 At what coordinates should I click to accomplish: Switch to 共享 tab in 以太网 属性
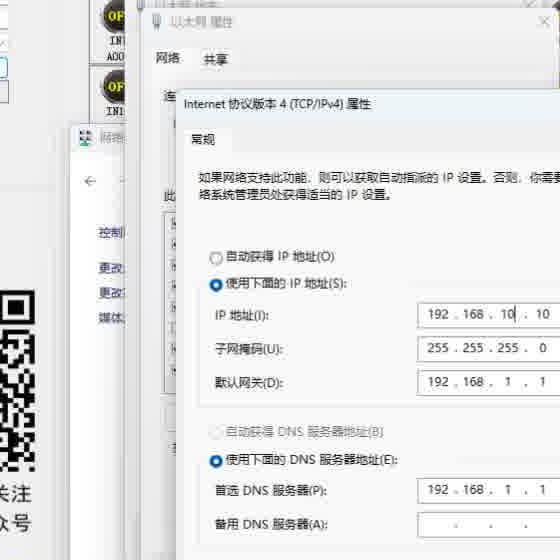(x=215, y=59)
